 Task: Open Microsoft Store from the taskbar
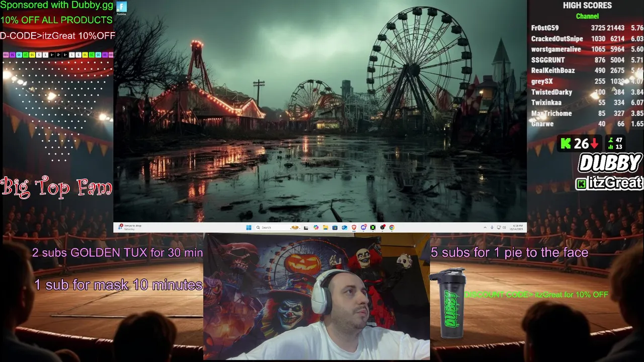[x=335, y=227]
